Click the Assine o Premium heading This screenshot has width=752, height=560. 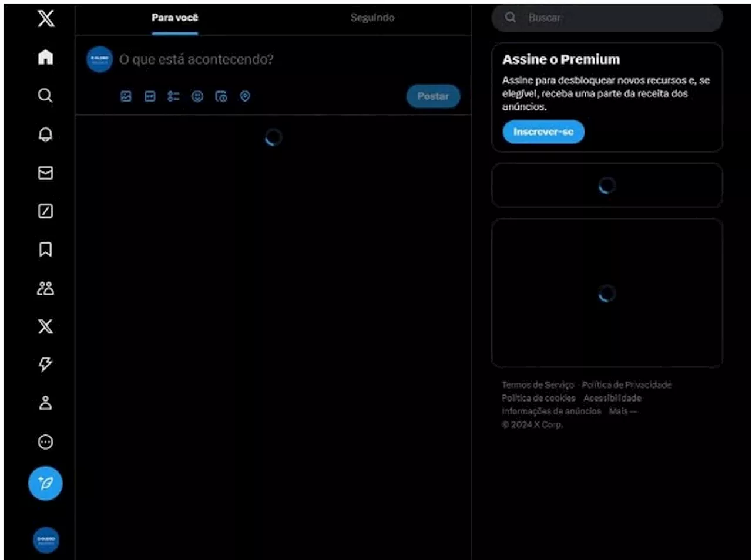pos(561,59)
